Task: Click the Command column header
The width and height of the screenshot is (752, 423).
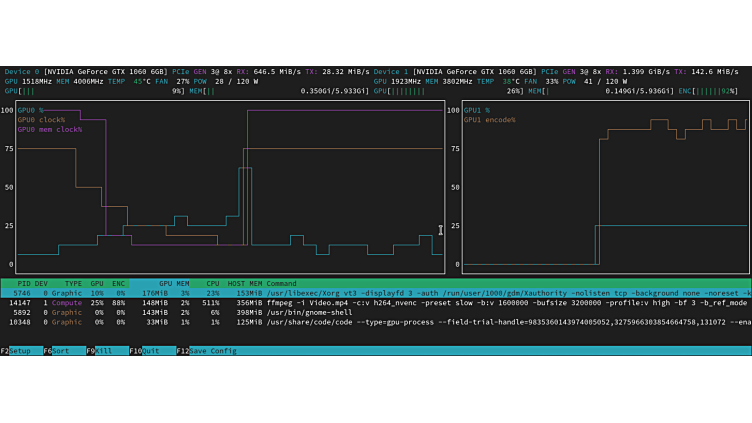Action: pyautogui.click(x=281, y=283)
